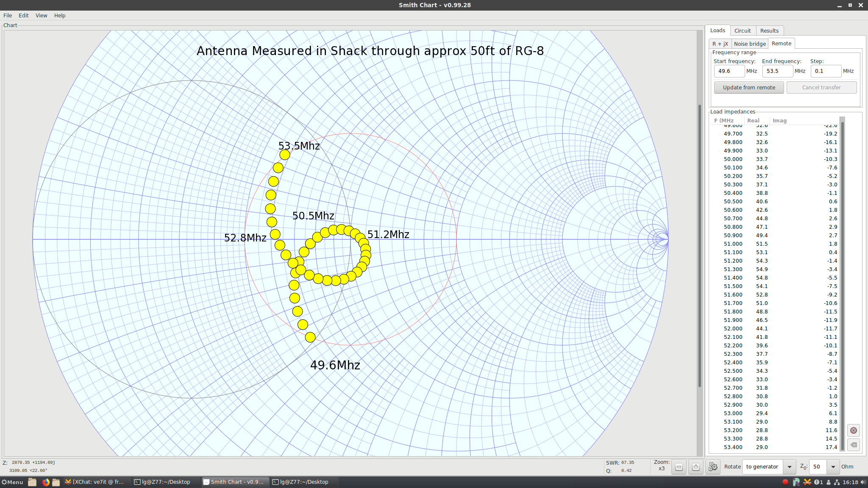Open the network connection tray icon
This screenshot has width=868, height=488.
pos(837,482)
